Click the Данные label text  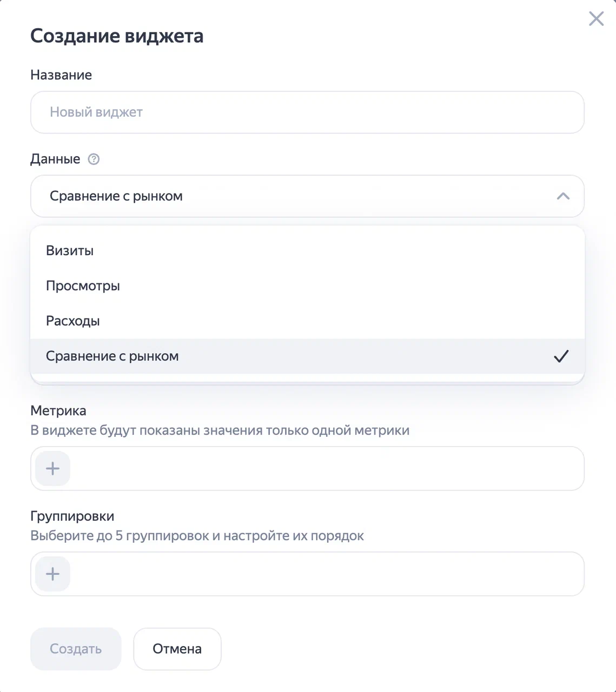pyautogui.click(x=55, y=159)
